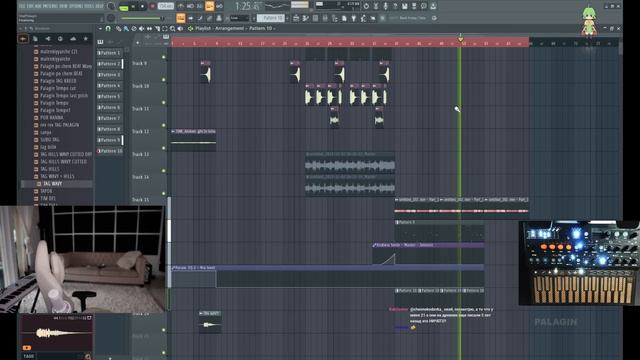Image resolution: width=640 pixels, height=360 pixels.
Task: Click orange play button under preview waveform
Action: [27, 348]
